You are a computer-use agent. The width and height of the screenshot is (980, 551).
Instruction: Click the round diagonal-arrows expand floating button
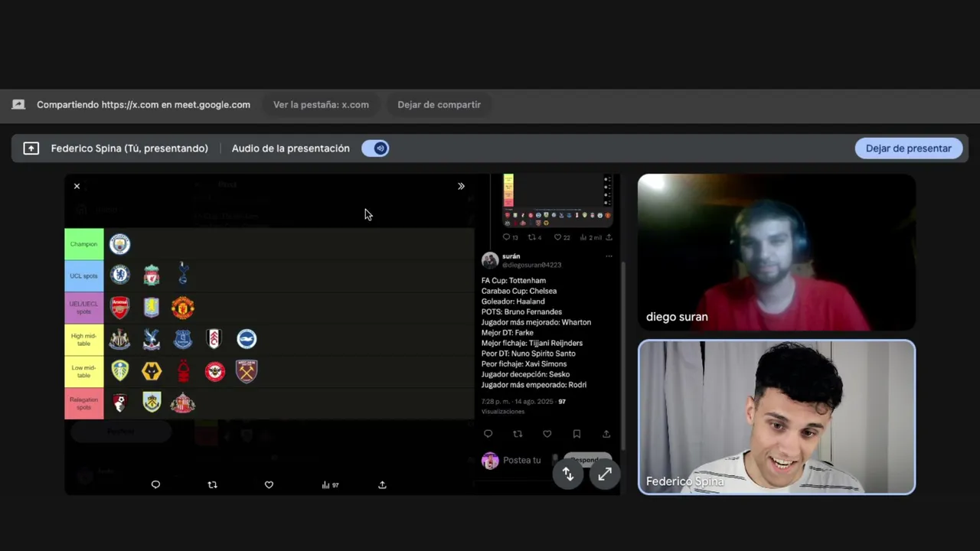(604, 474)
